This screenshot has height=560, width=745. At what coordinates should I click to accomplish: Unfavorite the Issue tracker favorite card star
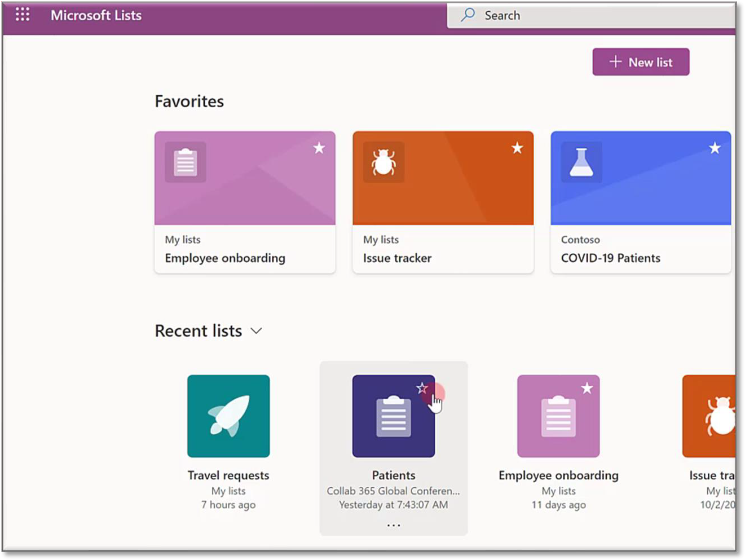point(517,148)
